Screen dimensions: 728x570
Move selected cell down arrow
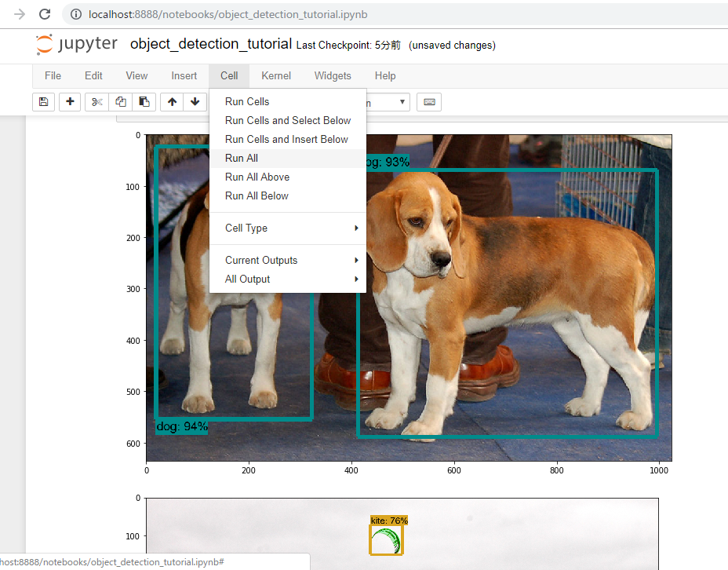tap(195, 101)
